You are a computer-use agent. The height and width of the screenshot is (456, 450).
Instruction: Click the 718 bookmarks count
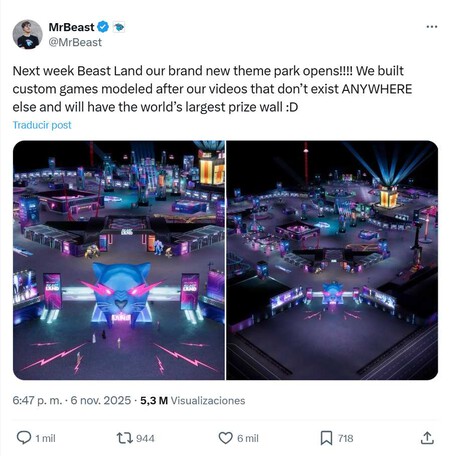(345, 438)
